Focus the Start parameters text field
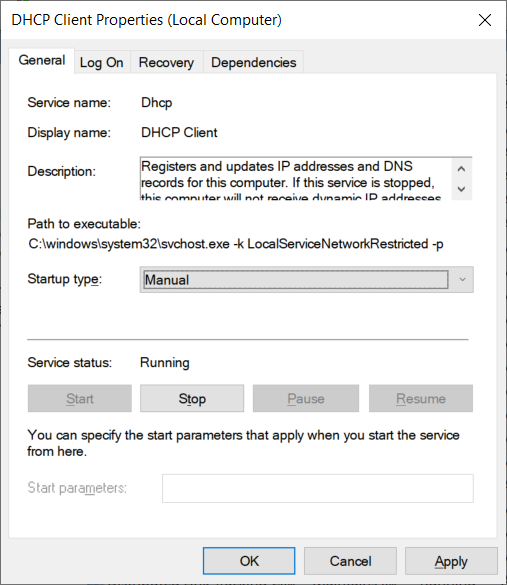 (317, 488)
